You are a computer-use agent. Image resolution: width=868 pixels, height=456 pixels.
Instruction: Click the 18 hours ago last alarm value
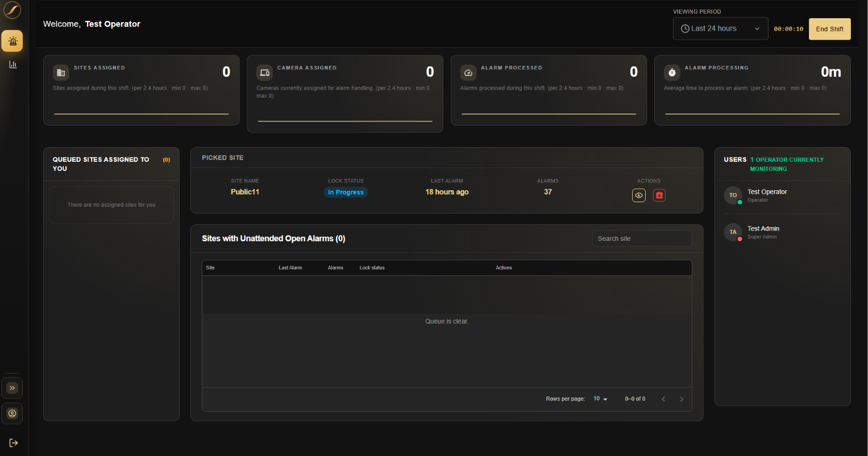[x=447, y=192]
